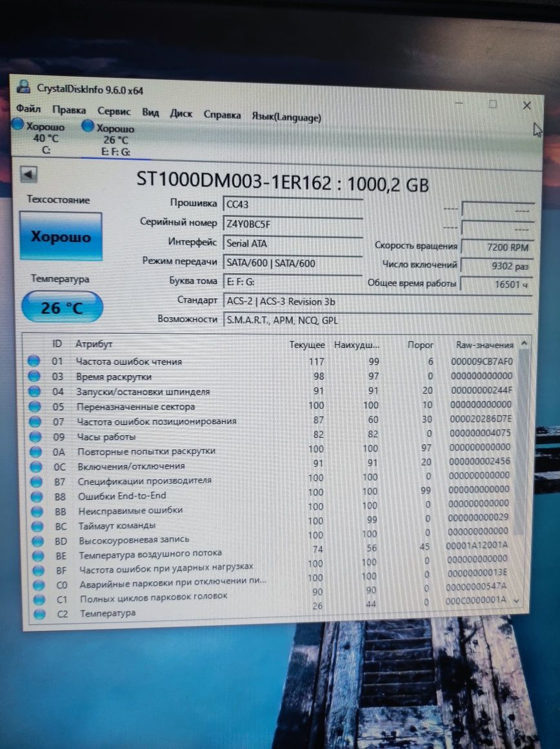The height and width of the screenshot is (749, 560).
Task: Click status dot of row C2 Температура
Action: [x=39, y=614]
